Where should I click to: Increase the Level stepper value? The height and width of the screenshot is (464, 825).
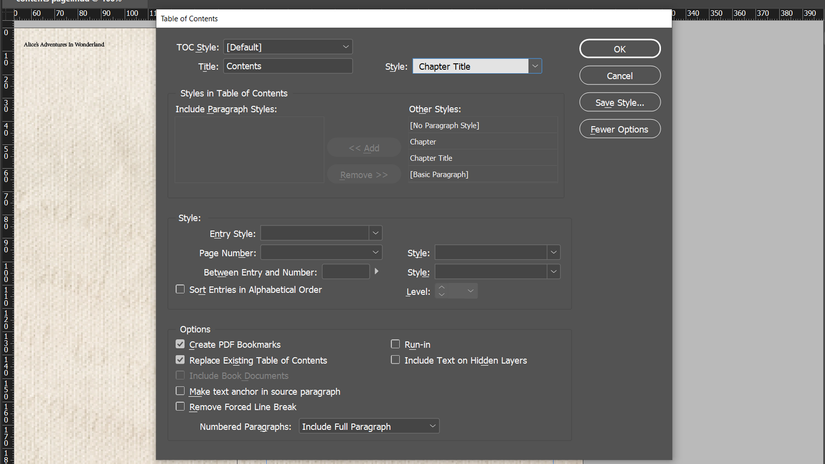tap(442, 287)
